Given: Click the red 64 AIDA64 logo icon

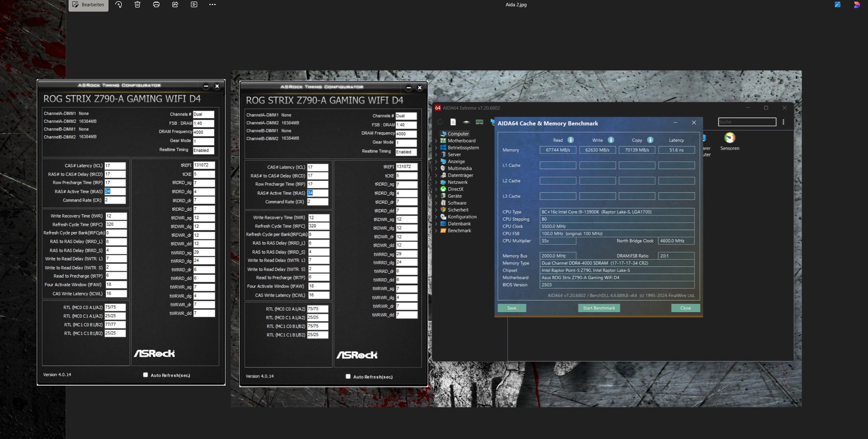Looking at the screenshot, I should [x=438, y=108].
